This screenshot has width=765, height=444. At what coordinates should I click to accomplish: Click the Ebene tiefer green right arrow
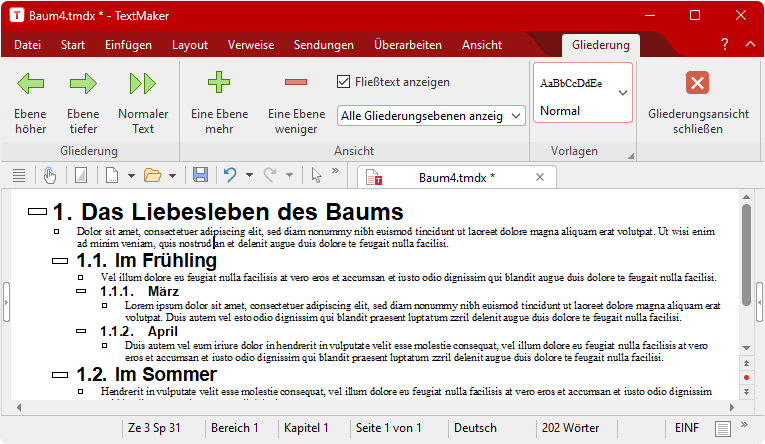point(83,85)
